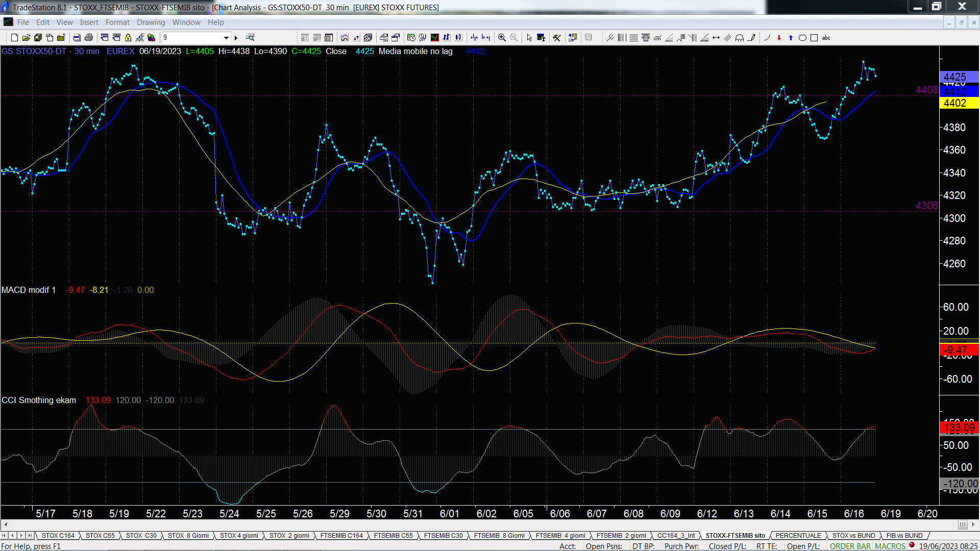Switch to the FTSEMIB 2 giorni tab
Viewport: 980px width, 551px height.
[621, 536]
